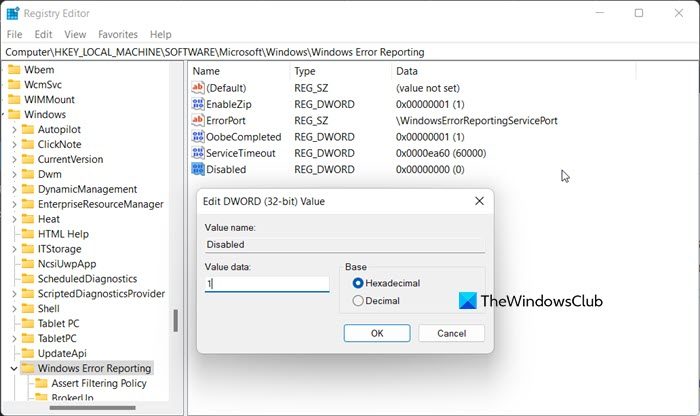Select the HTML Help folder icon
The image size is (700, 416).
28,234
